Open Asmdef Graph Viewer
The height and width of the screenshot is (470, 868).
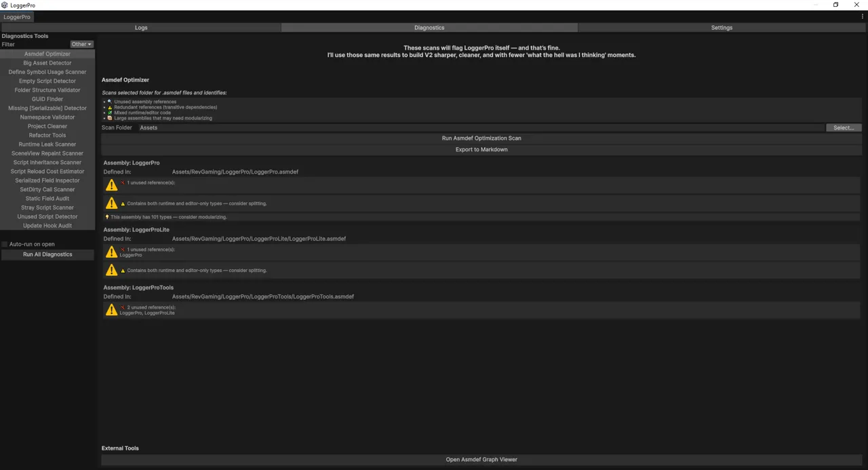click(481, 460)
